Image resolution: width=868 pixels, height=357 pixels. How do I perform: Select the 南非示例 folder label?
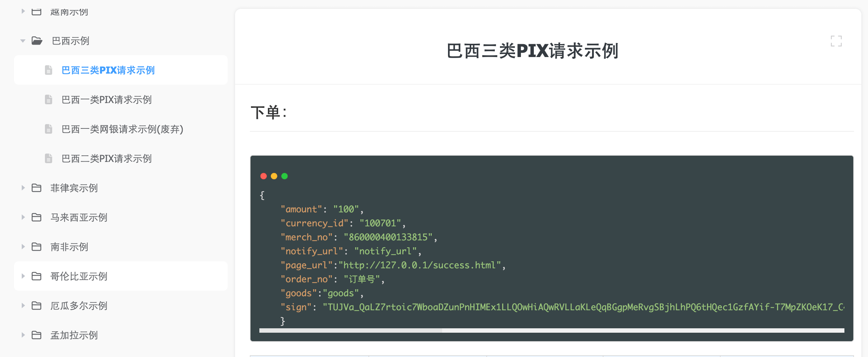pos(69,247)
